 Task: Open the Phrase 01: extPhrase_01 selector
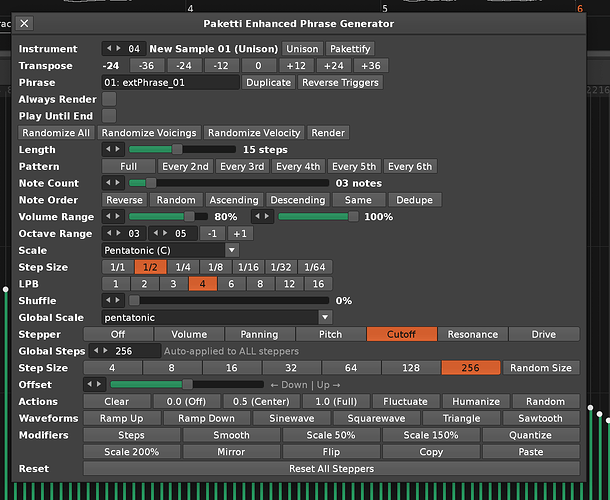pyautogui.click(x=170, y=82)
